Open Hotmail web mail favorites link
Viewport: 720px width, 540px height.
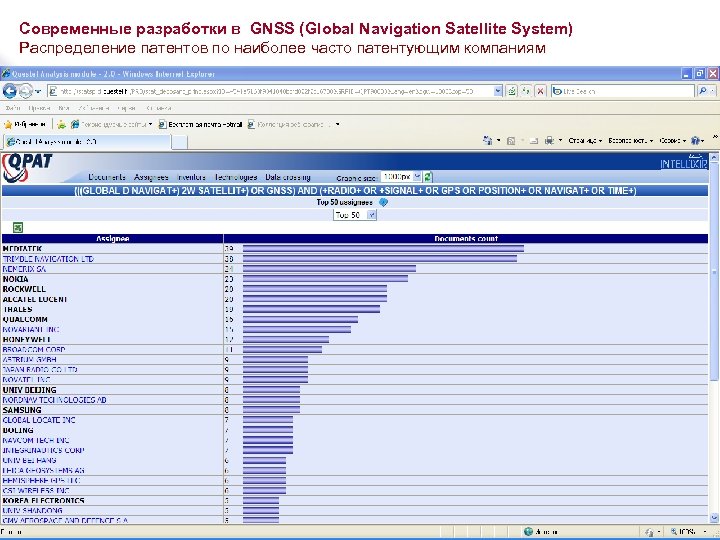coord(200,124)
